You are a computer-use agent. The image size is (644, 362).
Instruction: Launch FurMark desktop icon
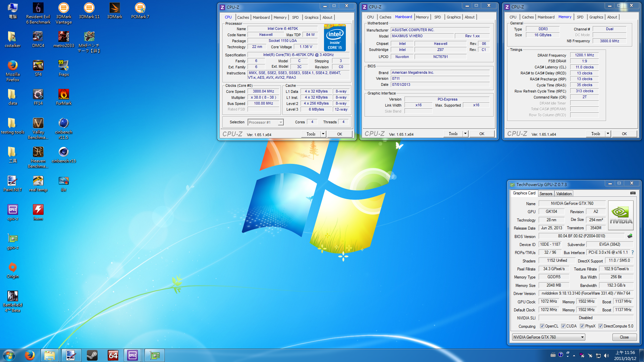coord(63,97)
